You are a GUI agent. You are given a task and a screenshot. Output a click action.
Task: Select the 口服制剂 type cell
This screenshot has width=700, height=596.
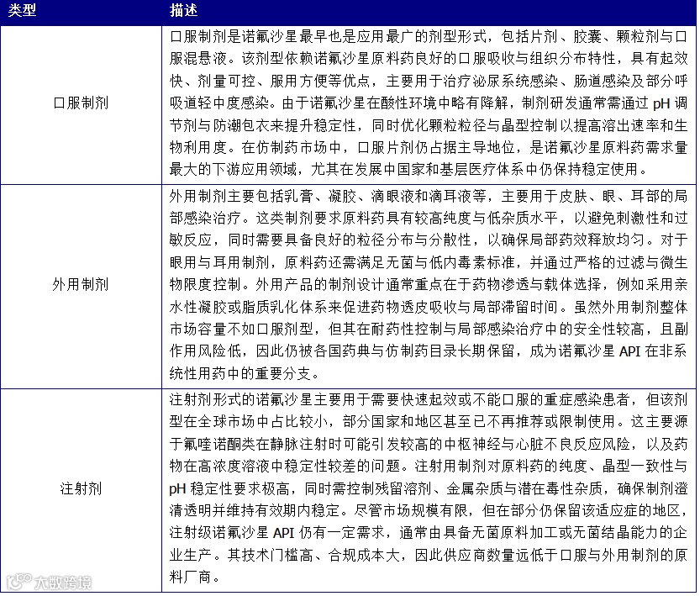point(81,104)
